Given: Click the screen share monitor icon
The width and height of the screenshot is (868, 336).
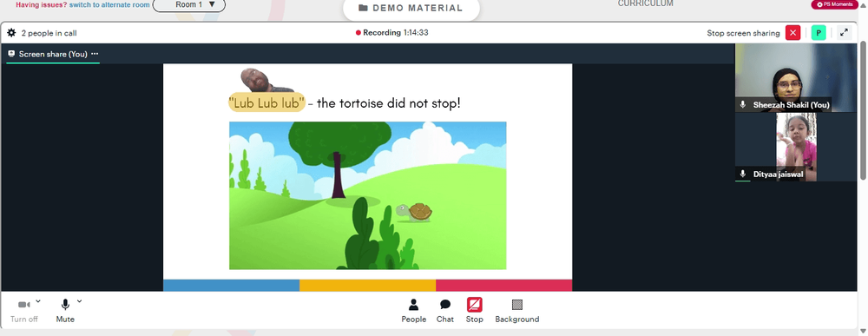Looking at the screenshot, I should coord(11,54).
